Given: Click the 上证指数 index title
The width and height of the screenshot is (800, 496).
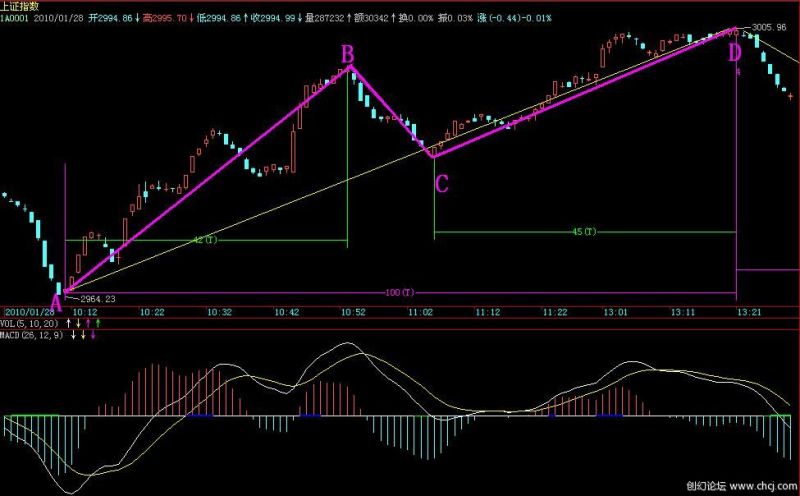Looking at the screenshot, I should [x=25, y=5].
